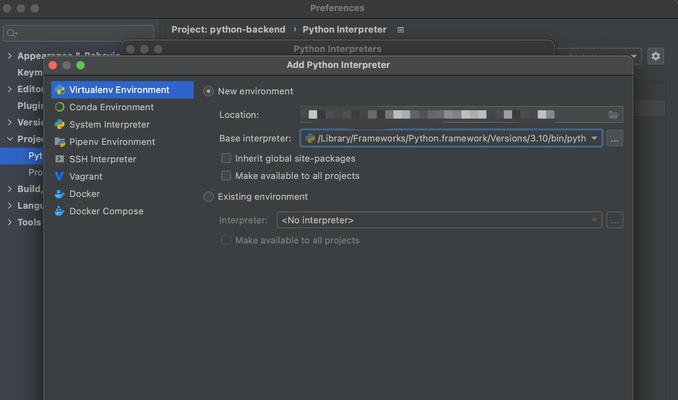Click ellipsis button next to Base interpreter

point(614,138)
